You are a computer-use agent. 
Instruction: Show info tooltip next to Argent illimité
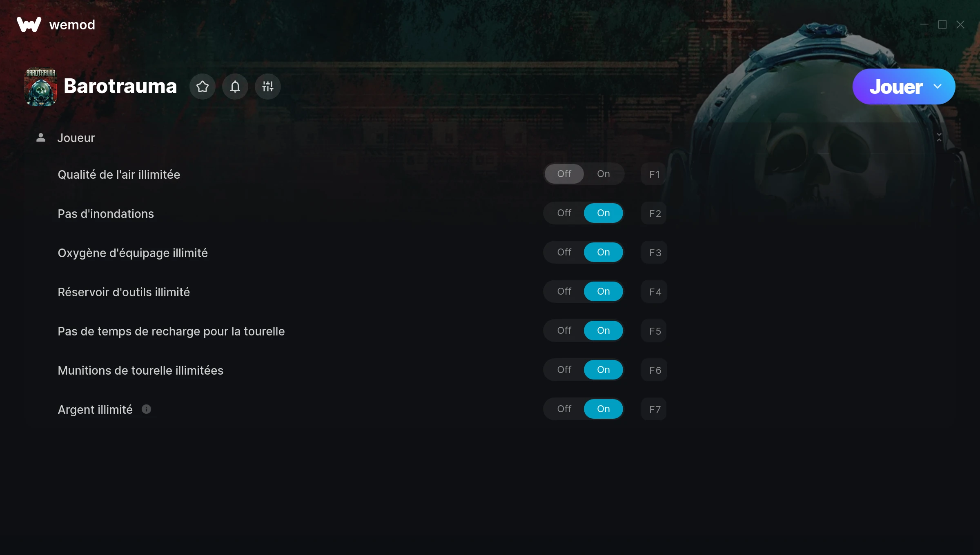tap(146, 409)
